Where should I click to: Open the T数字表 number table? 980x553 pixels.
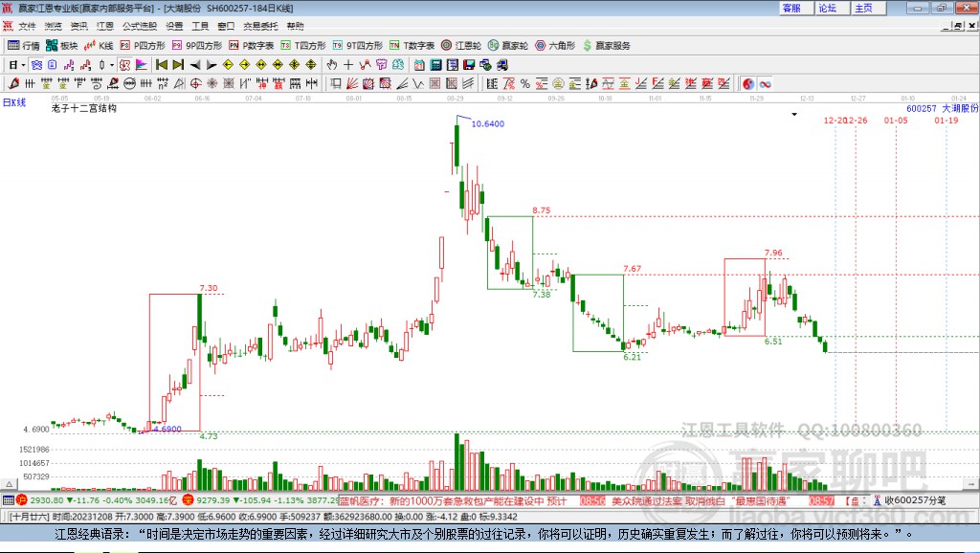pyautogui.click(x=412, y=46)
